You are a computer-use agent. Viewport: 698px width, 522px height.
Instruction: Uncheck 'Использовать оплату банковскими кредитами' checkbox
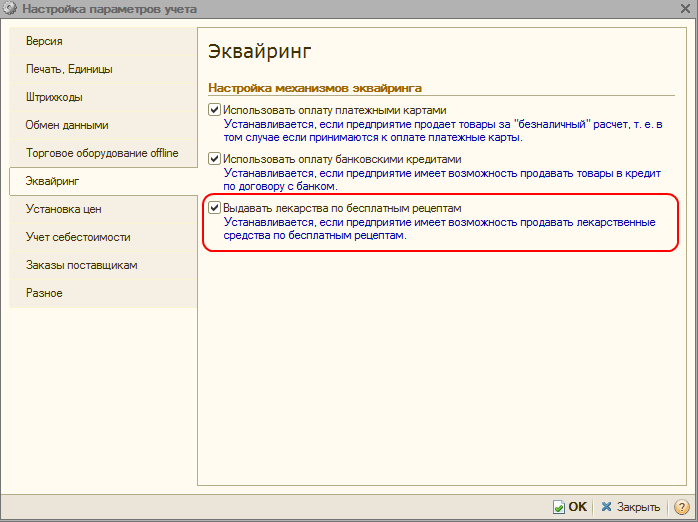pos(214,159)
